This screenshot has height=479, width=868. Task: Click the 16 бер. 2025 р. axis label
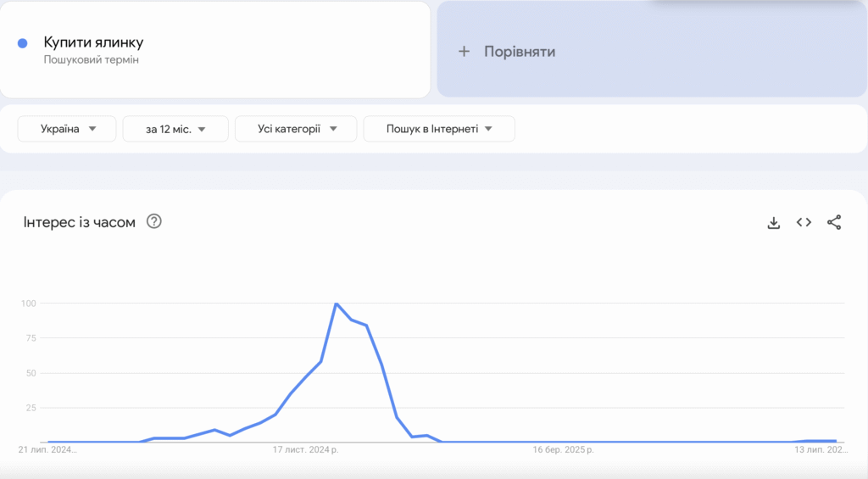(x=565, y=450)
